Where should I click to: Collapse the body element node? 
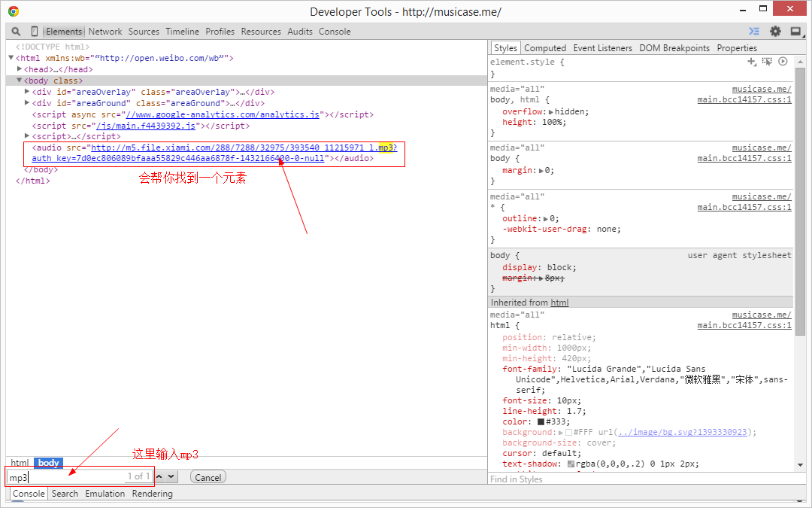[x=20, y=81]
